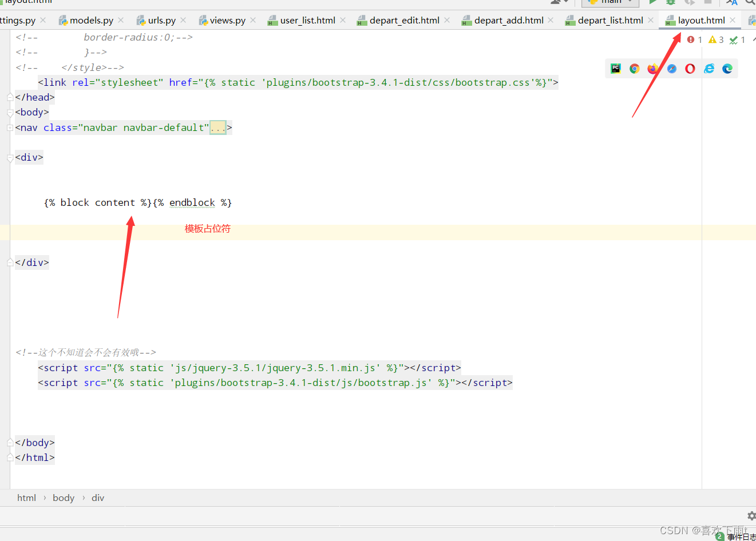Click the Chinese comment line above scripts

pos(86,352)
